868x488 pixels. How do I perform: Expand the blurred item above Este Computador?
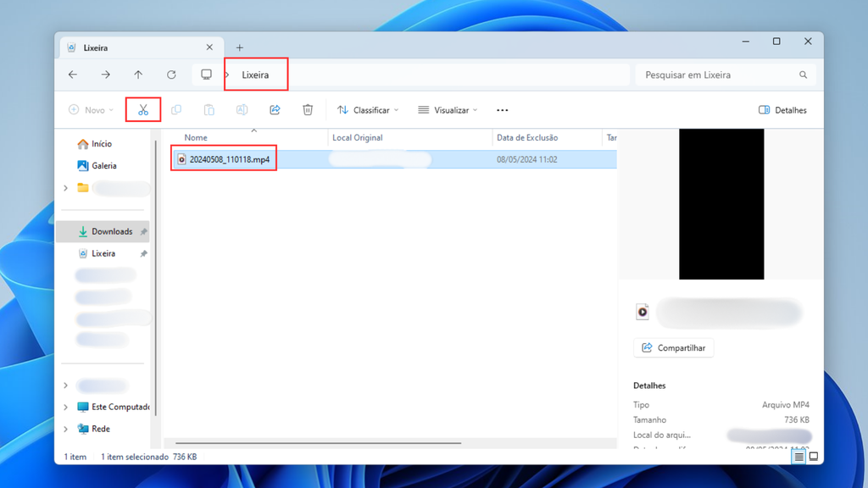tap(65, 385)
